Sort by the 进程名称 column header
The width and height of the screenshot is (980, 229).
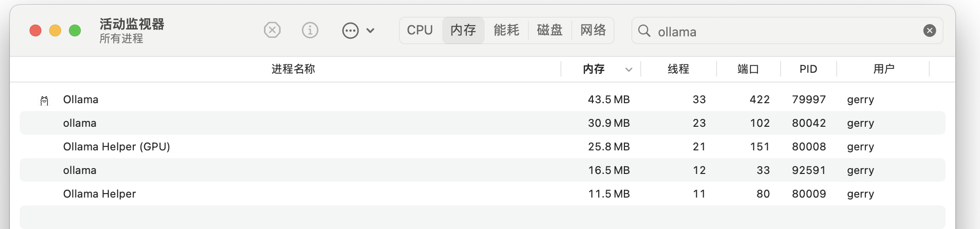coord(293,69)
